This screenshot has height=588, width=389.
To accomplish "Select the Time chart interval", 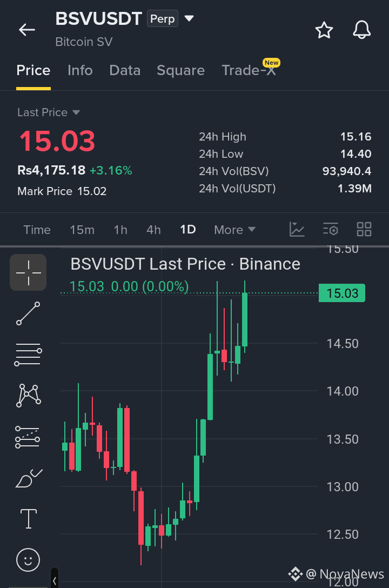I will 37,230.
